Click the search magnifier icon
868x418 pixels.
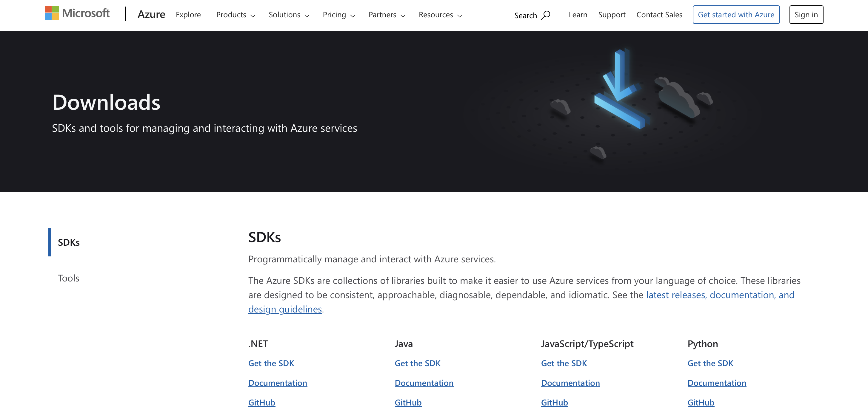(546, 16)
